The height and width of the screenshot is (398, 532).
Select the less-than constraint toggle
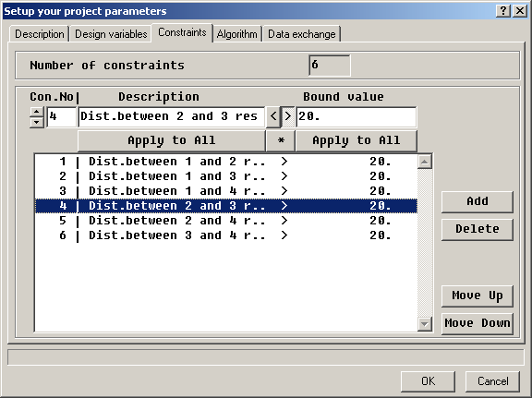(273, 117)
